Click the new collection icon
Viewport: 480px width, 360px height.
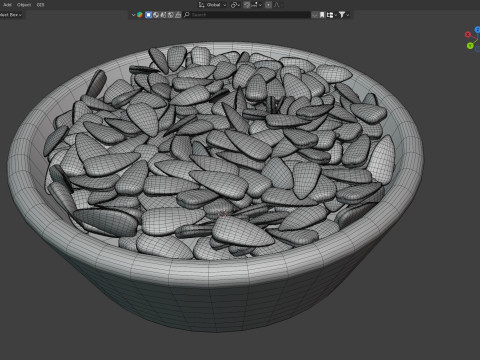click(x=330, y=15)
